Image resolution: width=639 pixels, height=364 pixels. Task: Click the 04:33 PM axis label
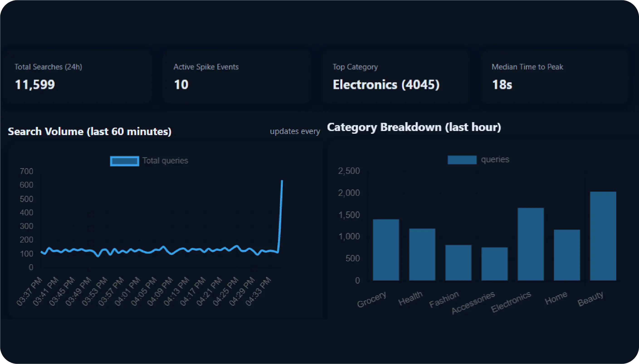click(x=259, y=291)
